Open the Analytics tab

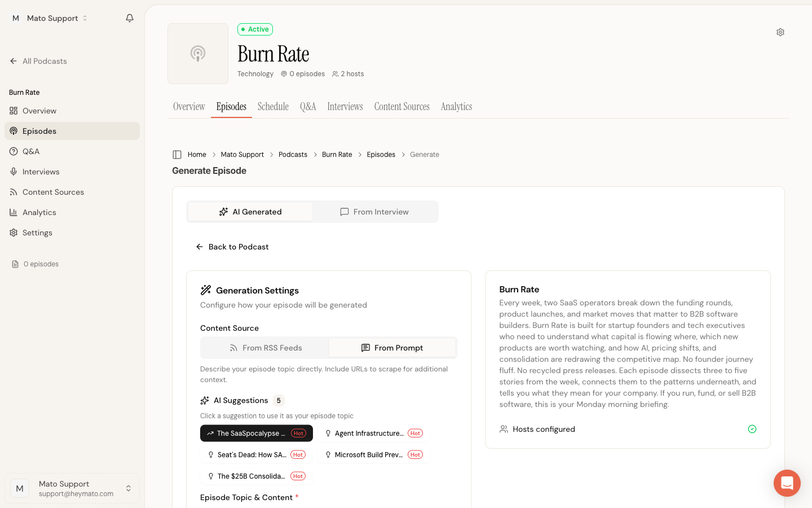click(456, 107)
